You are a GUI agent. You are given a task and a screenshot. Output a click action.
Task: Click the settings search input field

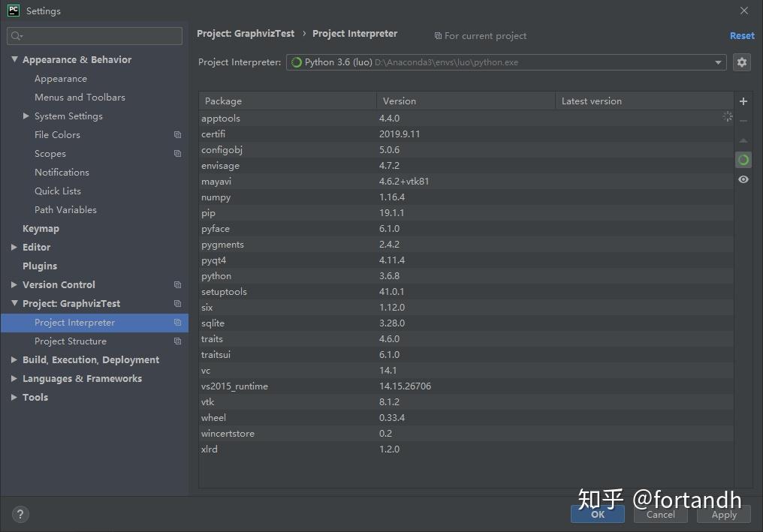pyautogui.click(x=94, y=35)
